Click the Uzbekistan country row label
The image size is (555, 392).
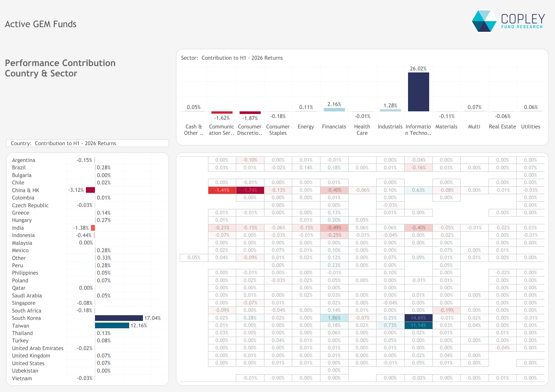(x=25, y=371)
